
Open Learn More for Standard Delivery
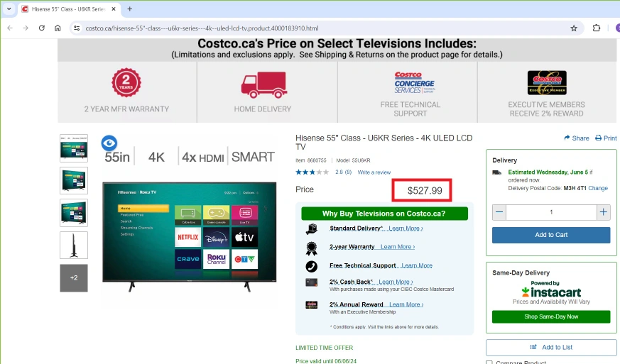click(405, 228)
